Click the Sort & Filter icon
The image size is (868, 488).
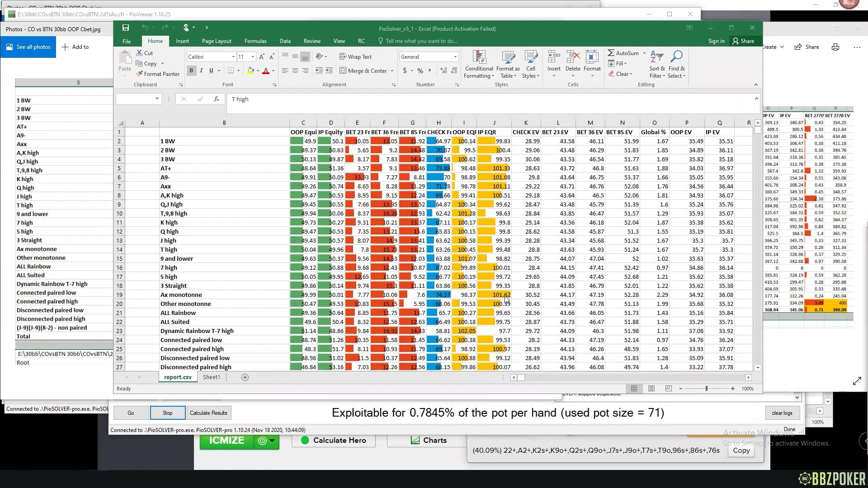point(657,64)
